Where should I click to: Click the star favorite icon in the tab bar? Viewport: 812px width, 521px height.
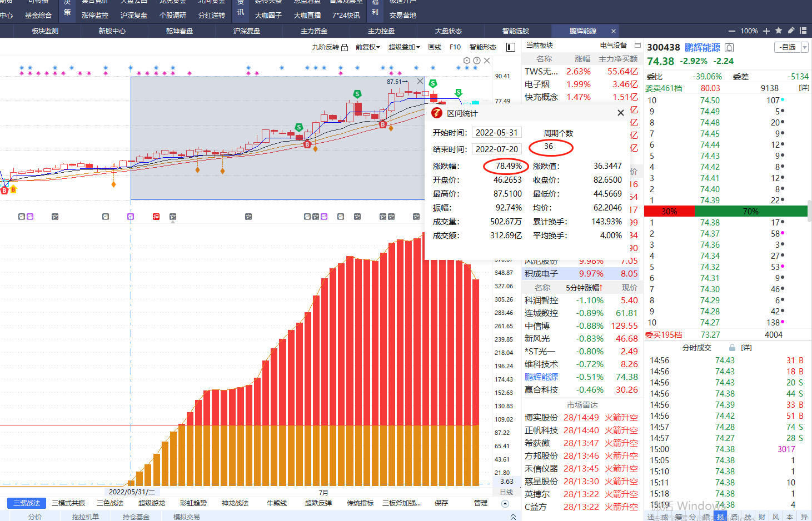click(x=779, y=31)
